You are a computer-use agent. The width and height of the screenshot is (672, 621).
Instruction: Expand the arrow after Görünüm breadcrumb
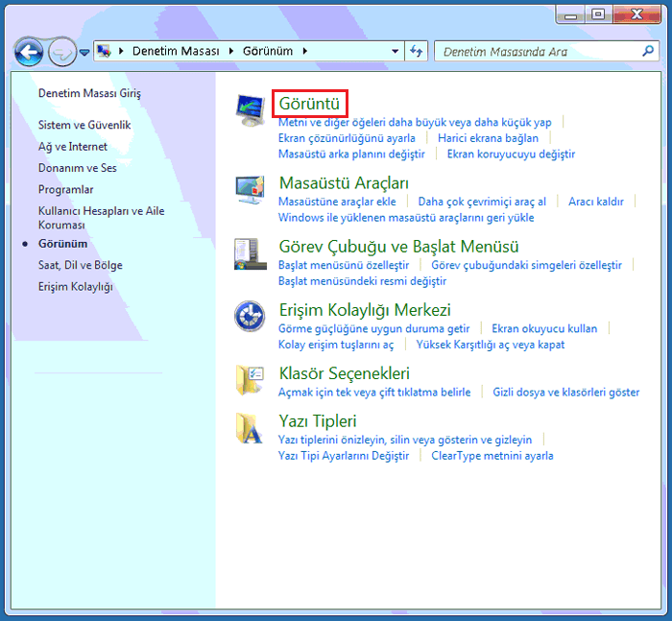tap(305, 51)
